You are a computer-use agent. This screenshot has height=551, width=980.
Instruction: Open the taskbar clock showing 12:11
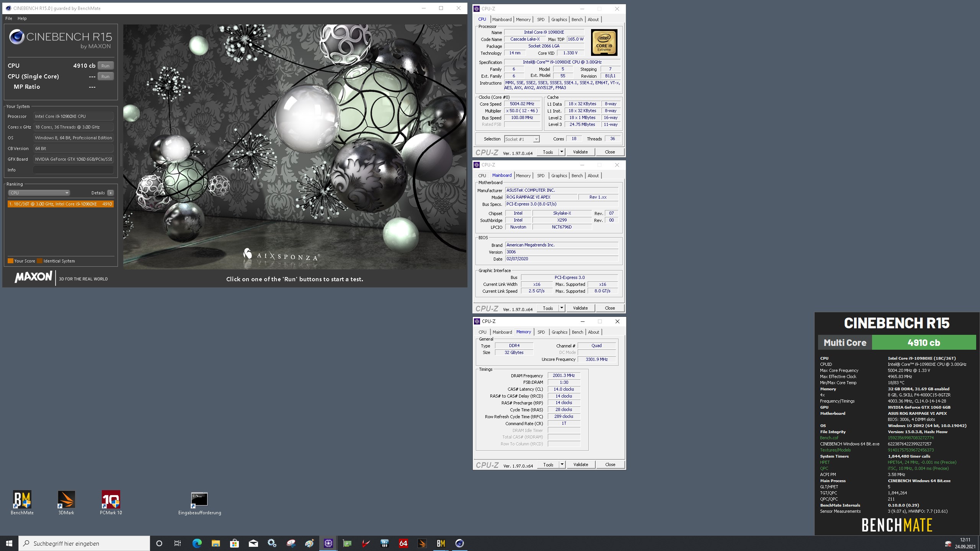pos(965,543)
